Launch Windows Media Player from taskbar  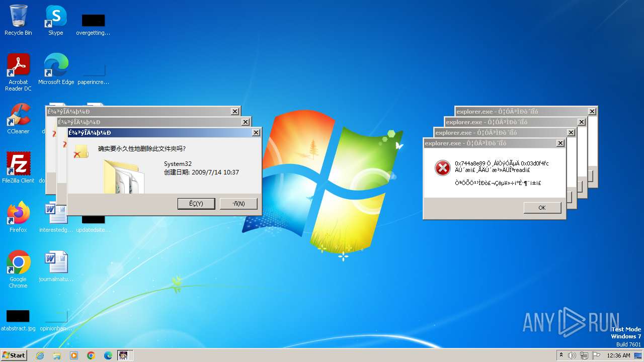click(x=74, y=355)
